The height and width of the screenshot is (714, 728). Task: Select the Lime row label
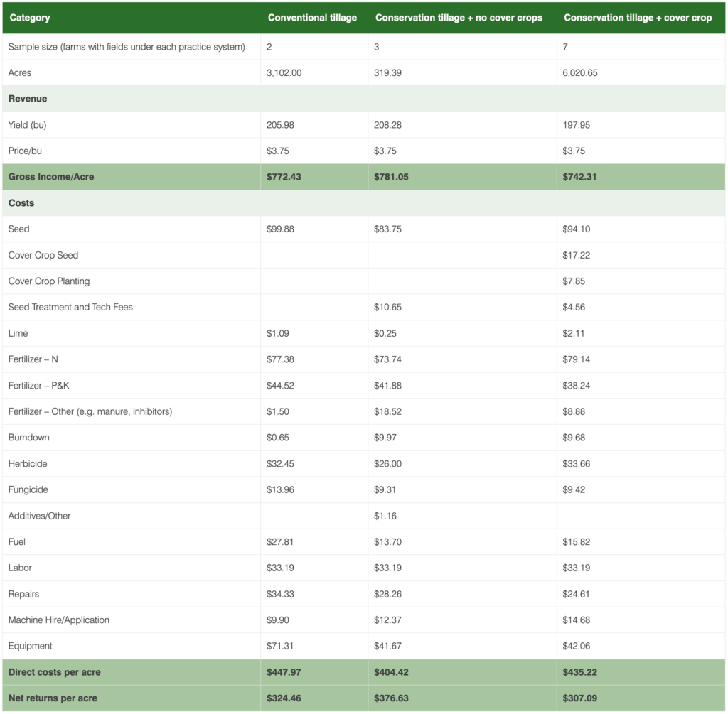18,333
